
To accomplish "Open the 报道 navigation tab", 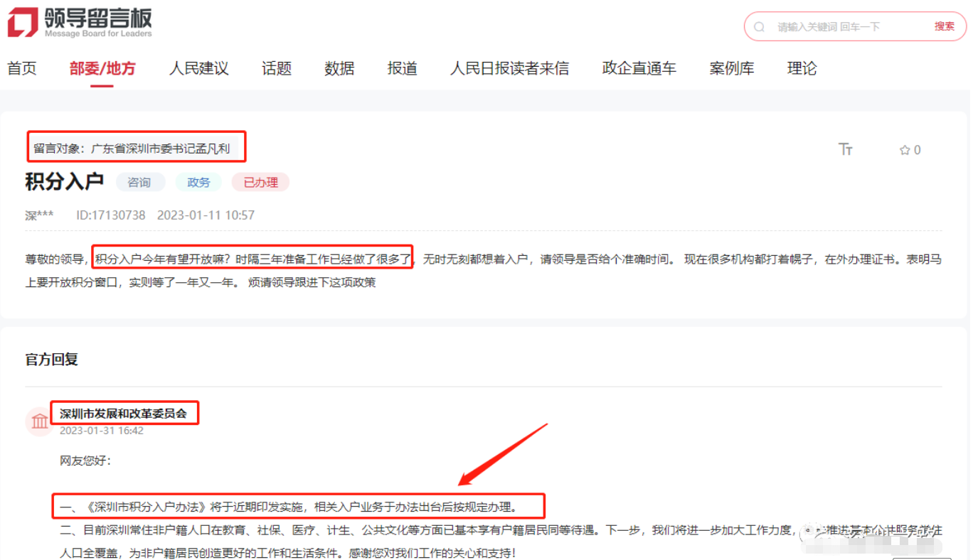I will pos(403,68).
